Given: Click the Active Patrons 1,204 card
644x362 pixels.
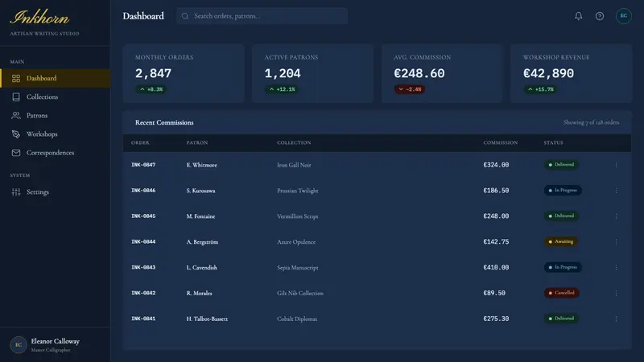Looking at the screenshot, I should pos(312,73).
